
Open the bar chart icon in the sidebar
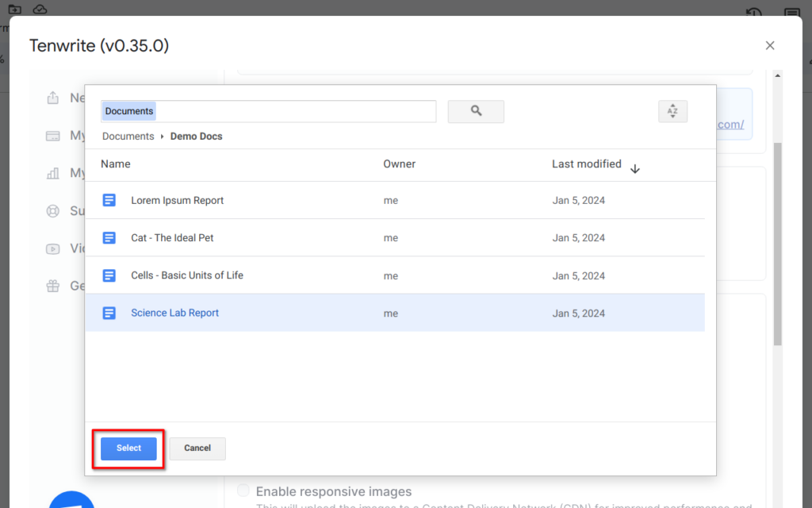(52, 173)
